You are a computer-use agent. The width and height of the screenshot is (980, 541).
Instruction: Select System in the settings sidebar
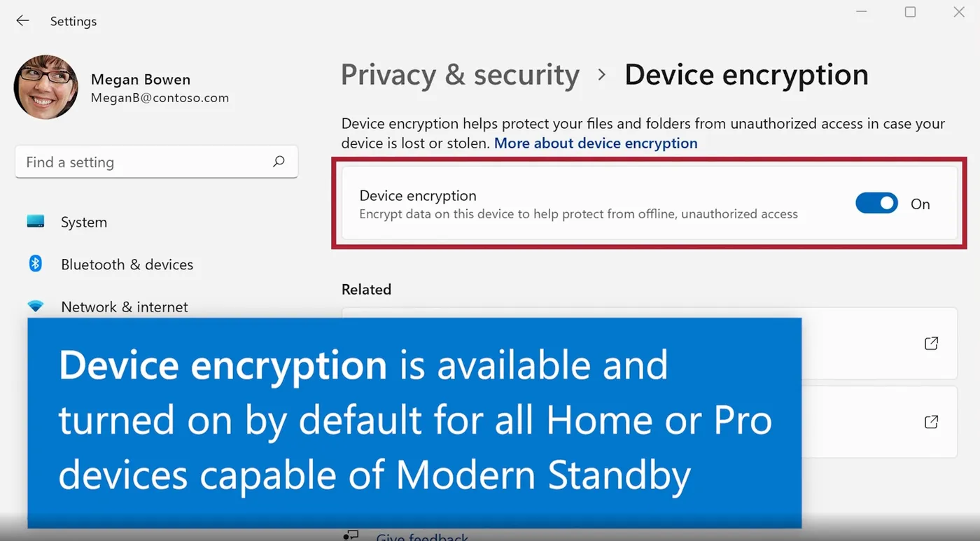click(x=84, y=223)
